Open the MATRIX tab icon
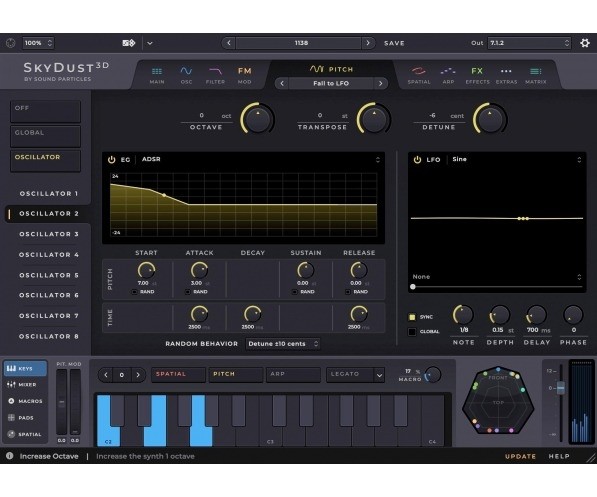The width and height of the screenshot is (597, 497). point(536,75)
